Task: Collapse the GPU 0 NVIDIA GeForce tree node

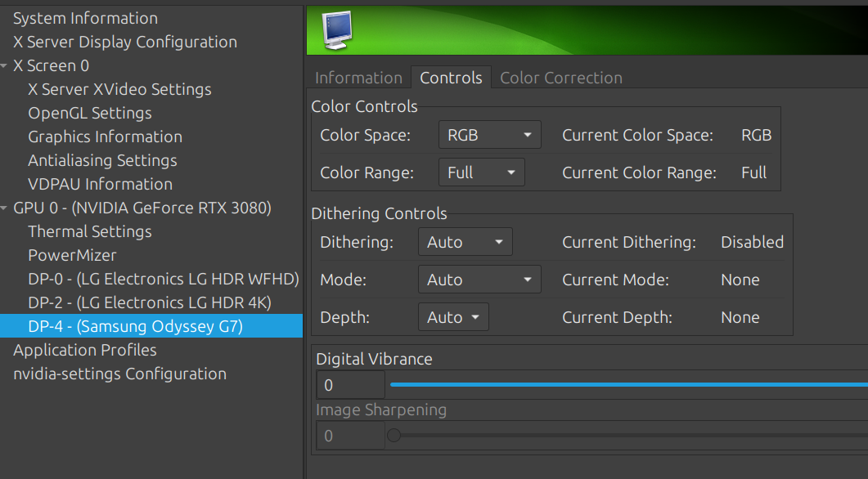Action: pos(4,208)
